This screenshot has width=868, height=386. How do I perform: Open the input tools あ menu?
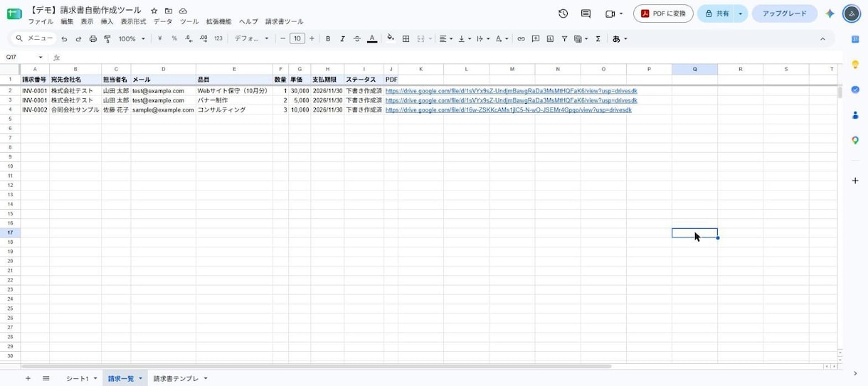tap(620, 39)
